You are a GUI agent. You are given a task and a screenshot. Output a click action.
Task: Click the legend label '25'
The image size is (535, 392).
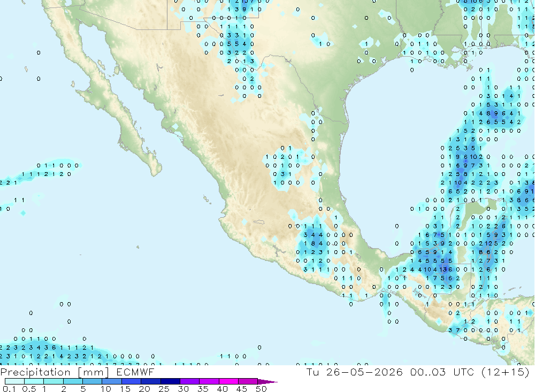pyautogui.click(x=164, y=389)
